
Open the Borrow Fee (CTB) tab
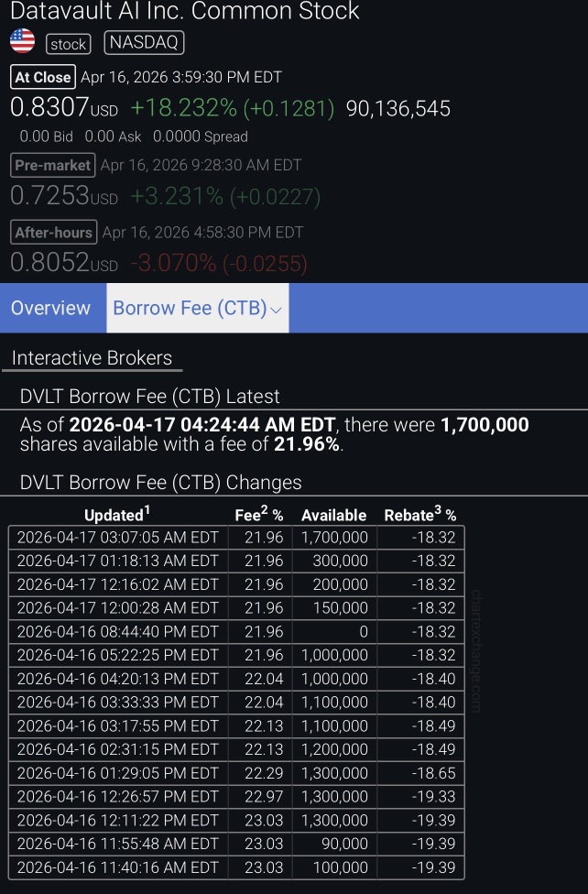click(197, 308)
